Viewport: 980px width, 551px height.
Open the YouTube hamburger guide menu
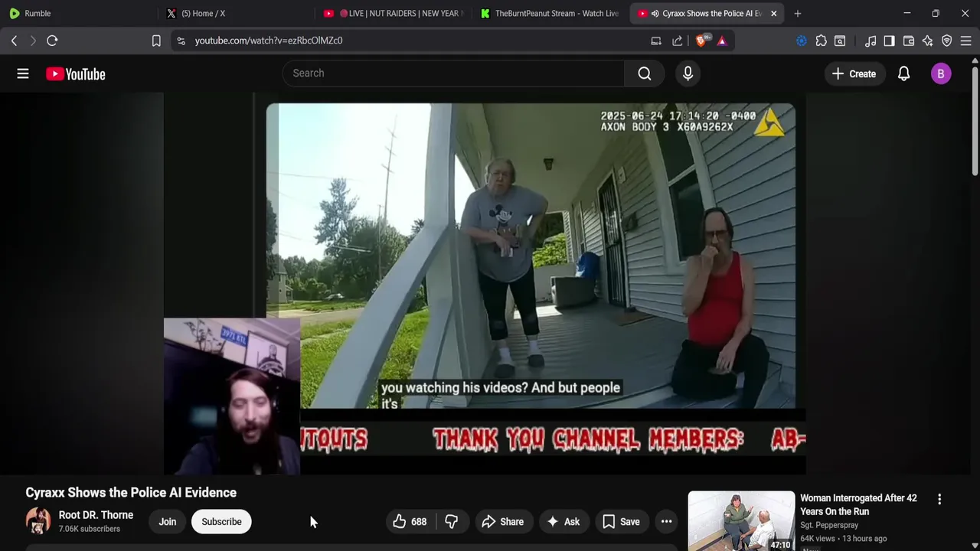click(23, 73)
